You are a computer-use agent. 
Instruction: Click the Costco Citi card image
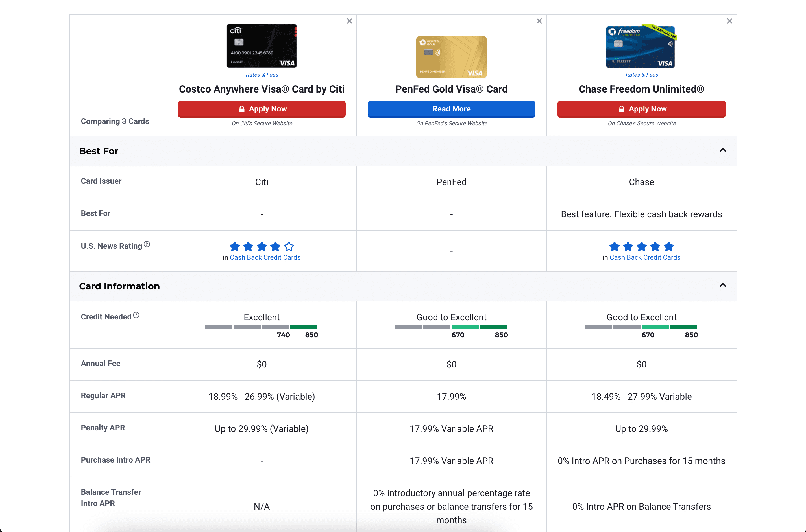[262, 46]
